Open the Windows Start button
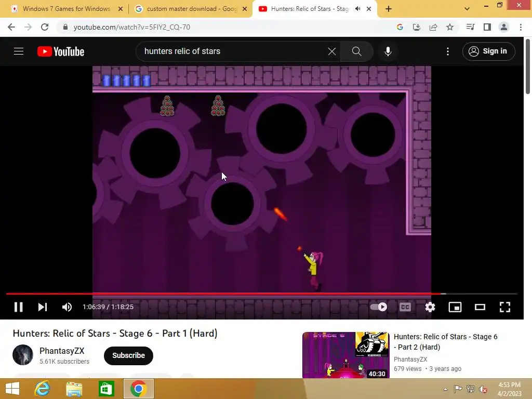Viewport: 532px width, 399px height. (x=12, y=389)
